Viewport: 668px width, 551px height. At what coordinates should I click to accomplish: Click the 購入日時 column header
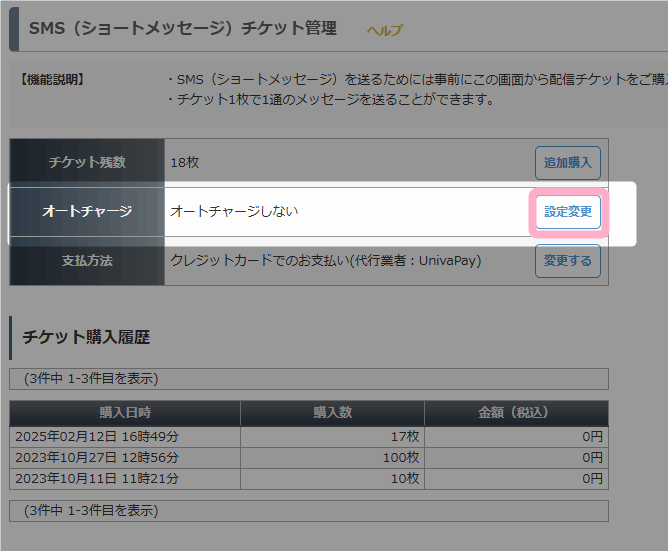click(125, 413)
